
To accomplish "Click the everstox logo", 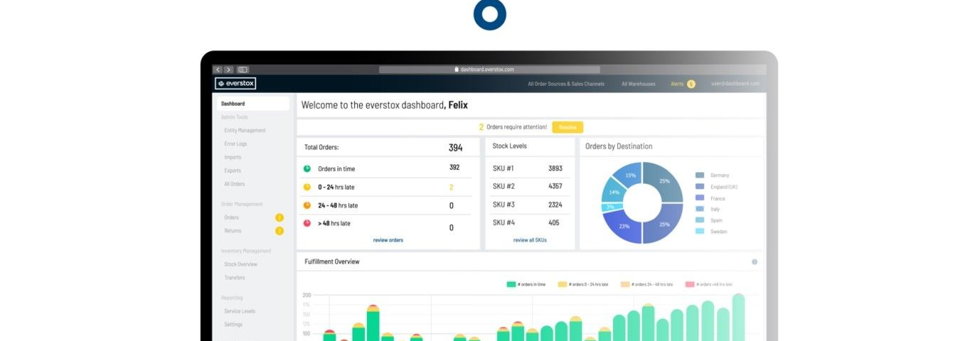I will [x=235, y=84].
